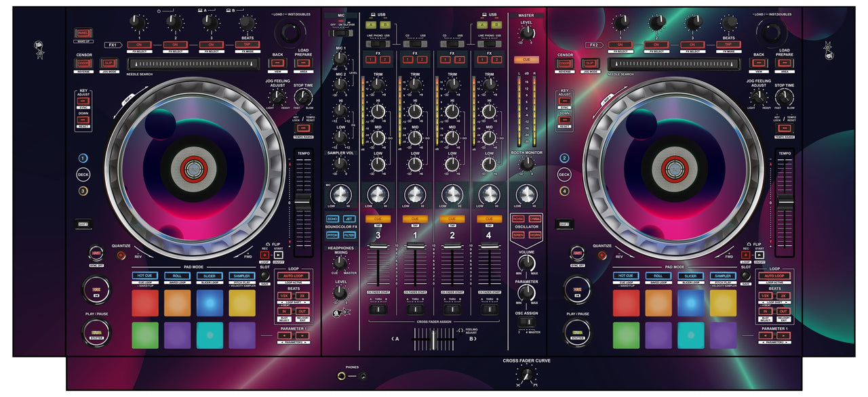Click the STOP TIME knob on the FX1 deck

(302, 98)
